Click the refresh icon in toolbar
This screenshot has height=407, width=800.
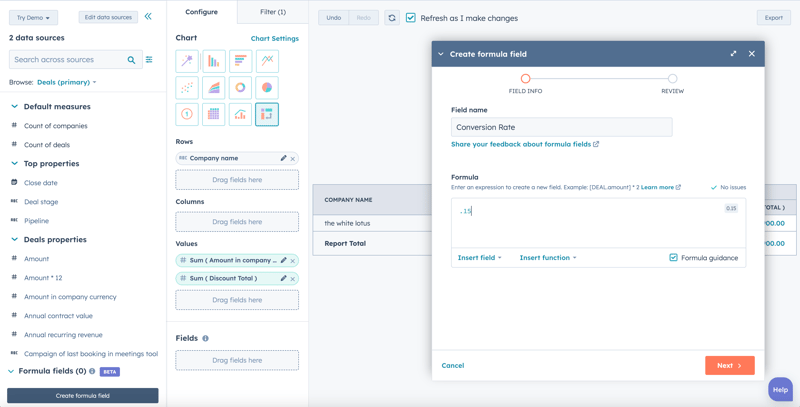pyautogui.click(x=392, y=18)
